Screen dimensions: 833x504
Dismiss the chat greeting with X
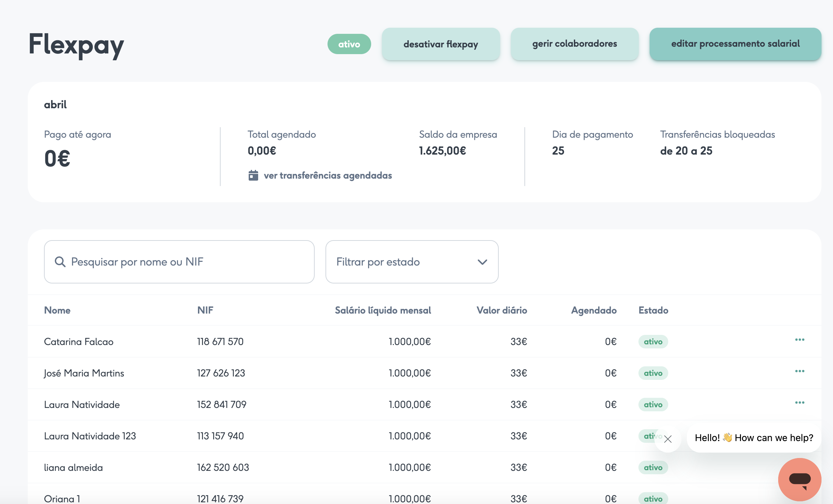point(668,439)
